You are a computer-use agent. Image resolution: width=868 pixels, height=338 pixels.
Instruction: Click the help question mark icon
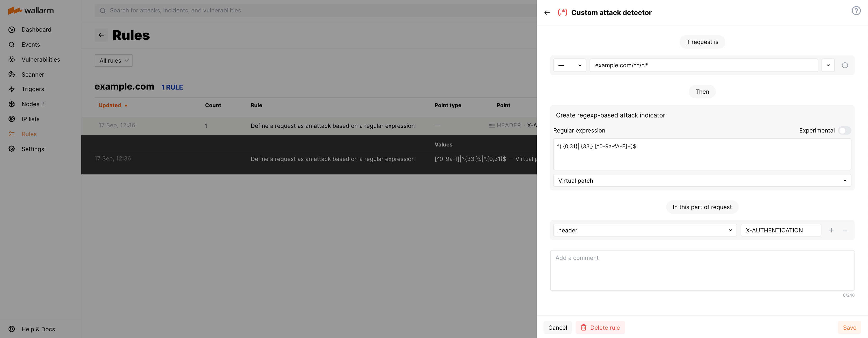856,11
